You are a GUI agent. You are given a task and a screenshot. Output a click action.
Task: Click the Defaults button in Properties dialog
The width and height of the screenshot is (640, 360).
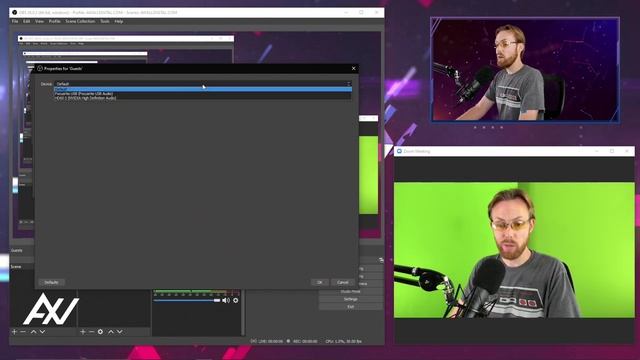[51, 282]
